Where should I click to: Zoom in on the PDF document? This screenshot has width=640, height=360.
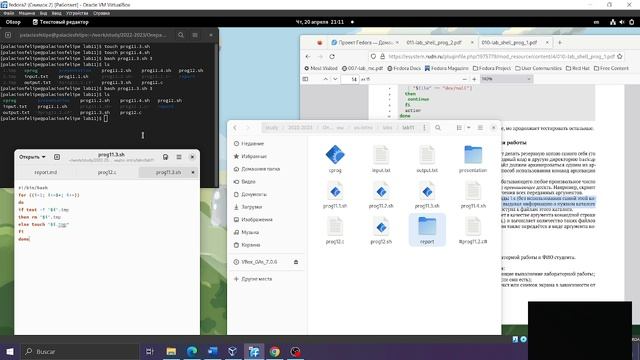(474, 79)
